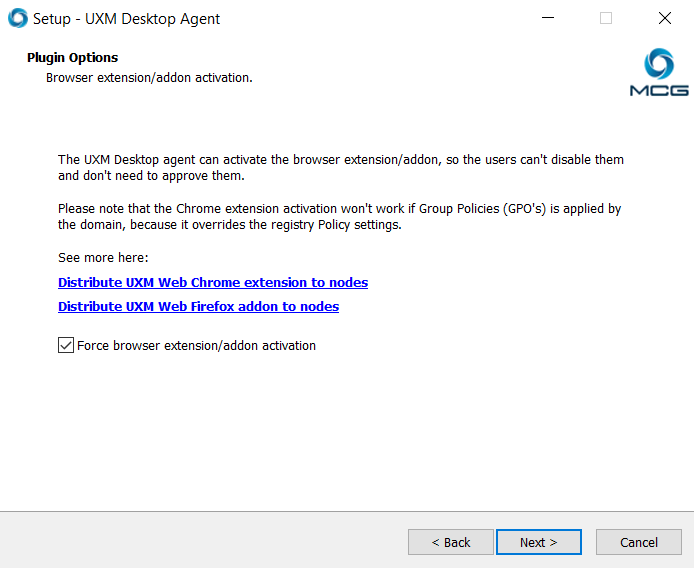Screen dimensions: 694x568
Task: Cancel the installation
Action: pyautogui.click(x=638, y=542)
